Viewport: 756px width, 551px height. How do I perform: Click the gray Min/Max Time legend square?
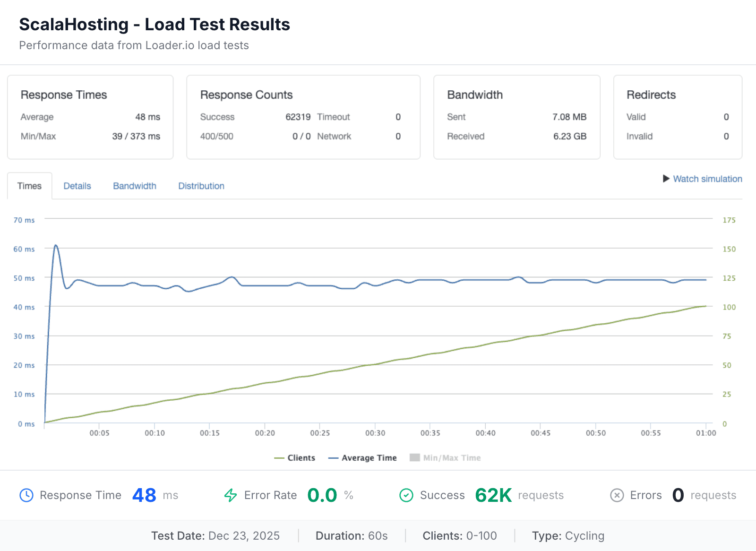point(415,457)
